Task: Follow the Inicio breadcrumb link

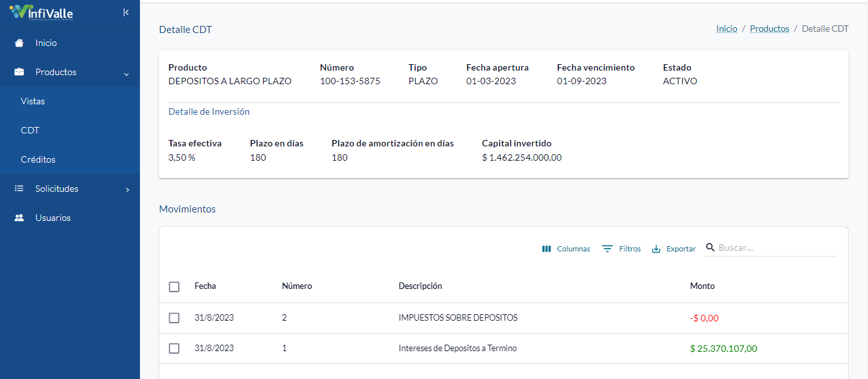Action: click(727, 29)
